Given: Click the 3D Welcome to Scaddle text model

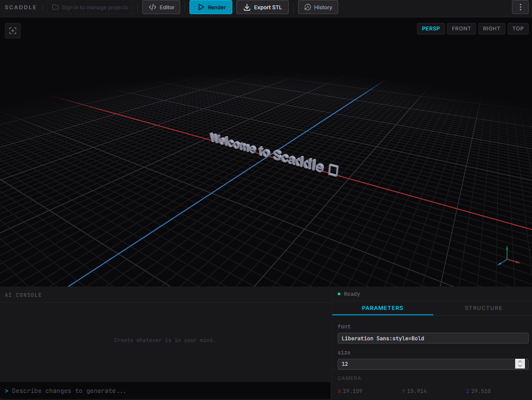Looking at the screenshot, I should 274,154.
